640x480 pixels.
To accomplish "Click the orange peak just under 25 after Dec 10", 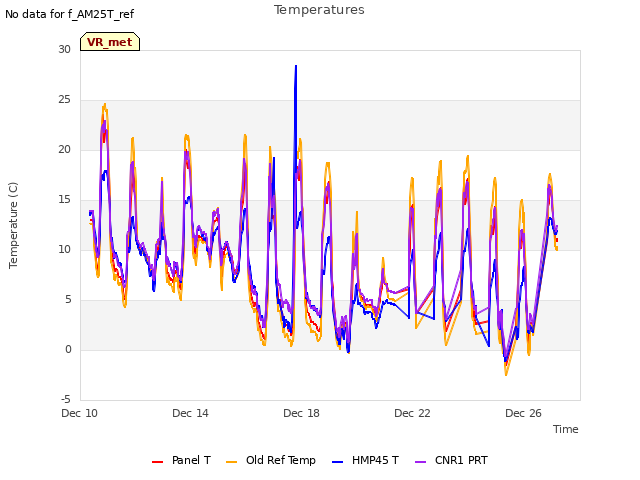I will point(105,104).
